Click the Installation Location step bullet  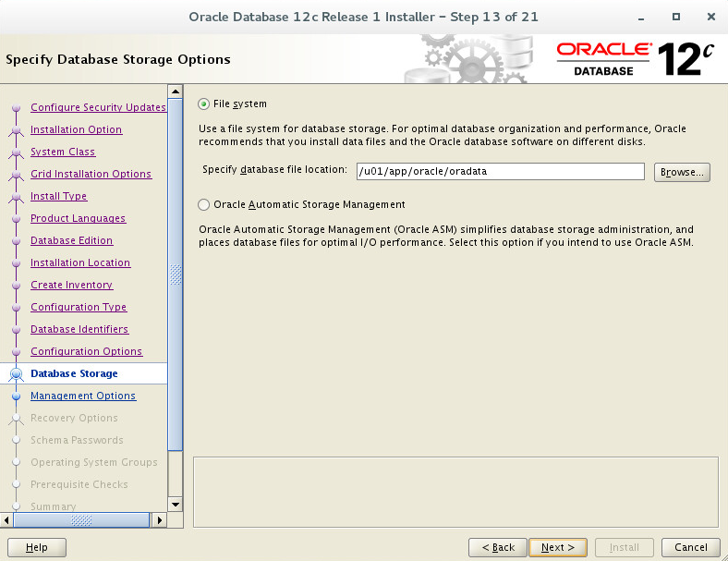[17, 263]
